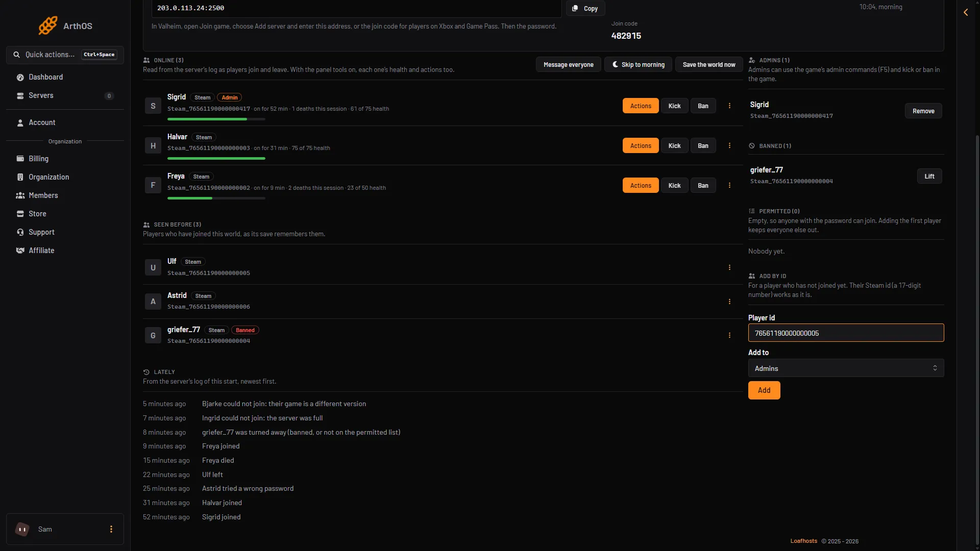
Task: Open the Add to Admins dropdown
Action: click(846, 368)
